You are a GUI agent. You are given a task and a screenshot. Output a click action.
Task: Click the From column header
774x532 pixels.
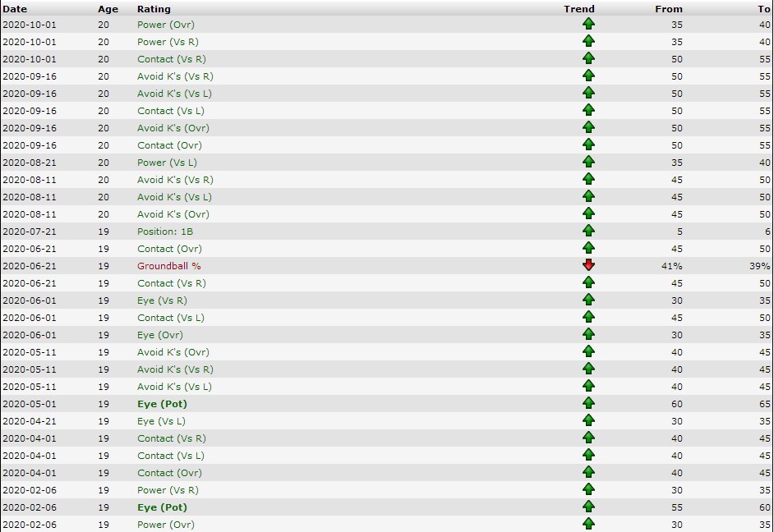[668, 9]
